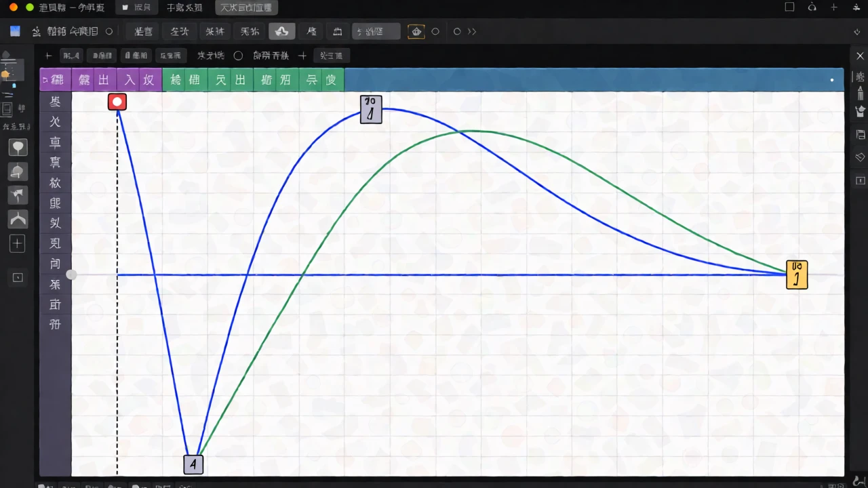
Task: Click the orange-outlined diamond toolbar icon
Action: coord(416,31)
